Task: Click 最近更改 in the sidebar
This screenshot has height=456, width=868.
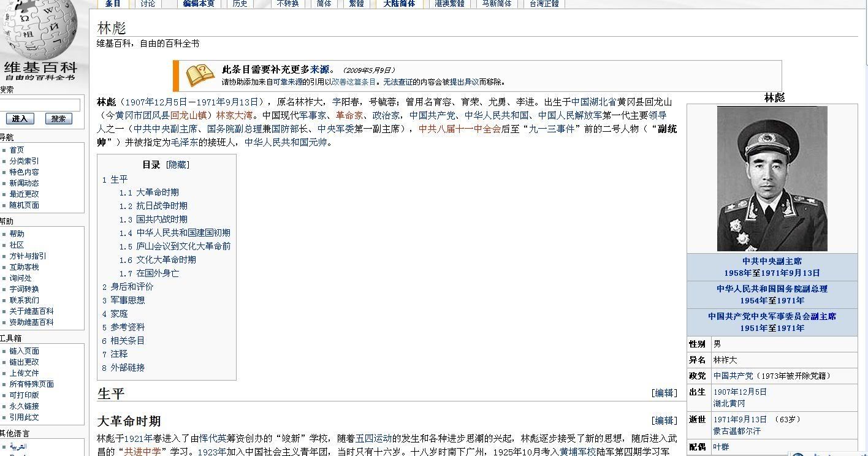Action: click(24, 194)
